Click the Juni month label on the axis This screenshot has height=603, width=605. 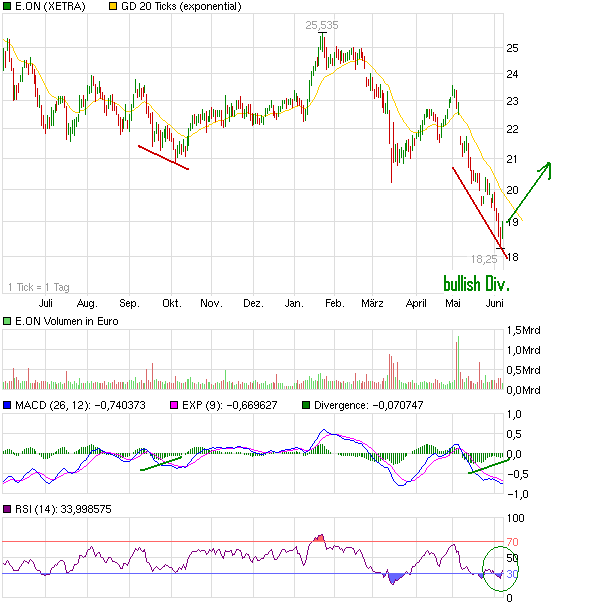tap(495, 303)
